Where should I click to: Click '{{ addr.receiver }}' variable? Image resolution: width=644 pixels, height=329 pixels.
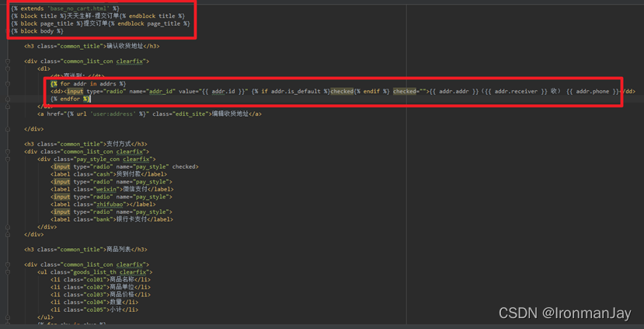[517, 91]
